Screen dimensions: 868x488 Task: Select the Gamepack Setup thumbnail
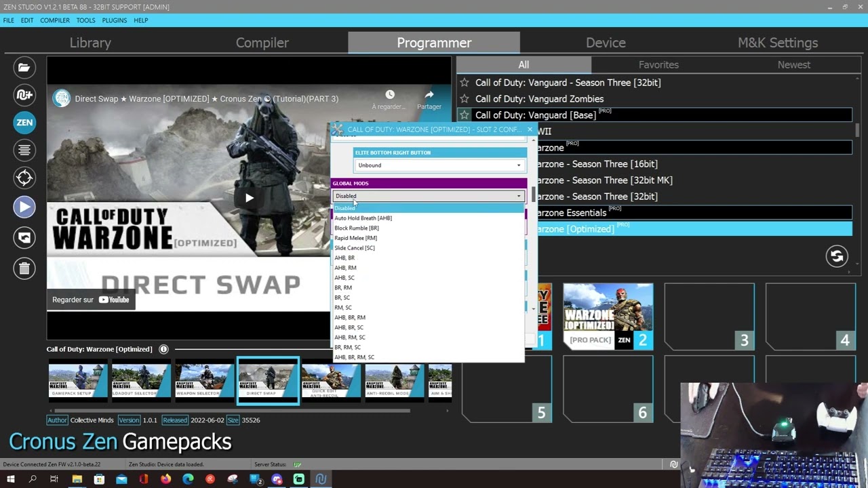click(78, 380)
